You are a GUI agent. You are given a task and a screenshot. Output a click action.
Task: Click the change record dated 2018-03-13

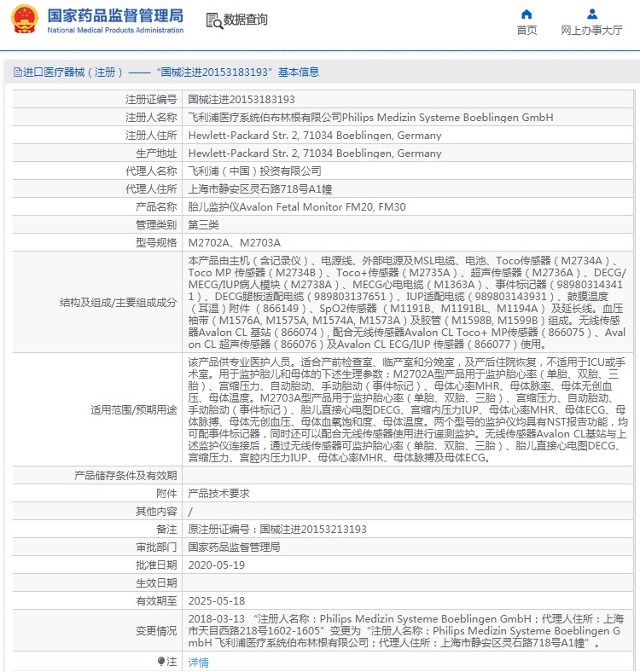406,631
